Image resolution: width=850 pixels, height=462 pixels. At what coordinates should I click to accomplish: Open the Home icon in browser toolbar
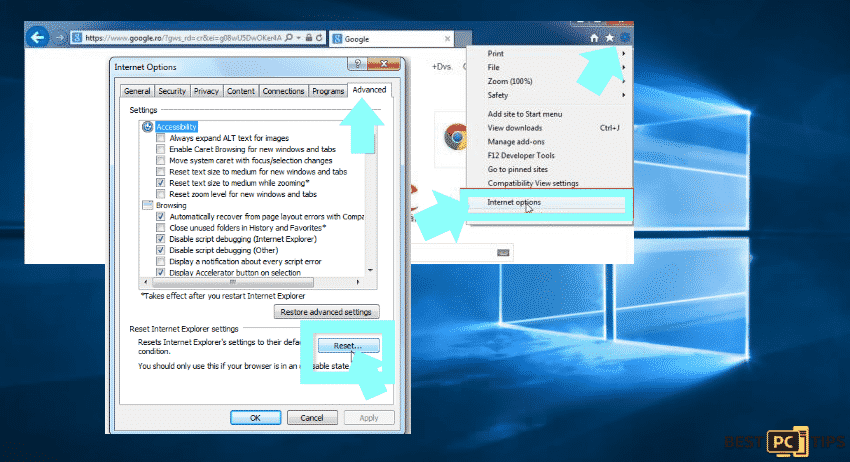tap(594, 38)
